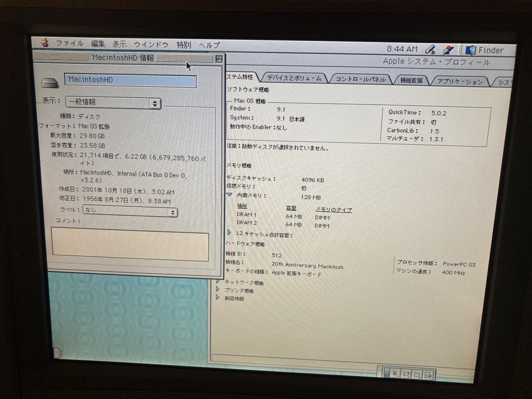Click the 空き容量 23.58 GB value

(x=92, y=145)
